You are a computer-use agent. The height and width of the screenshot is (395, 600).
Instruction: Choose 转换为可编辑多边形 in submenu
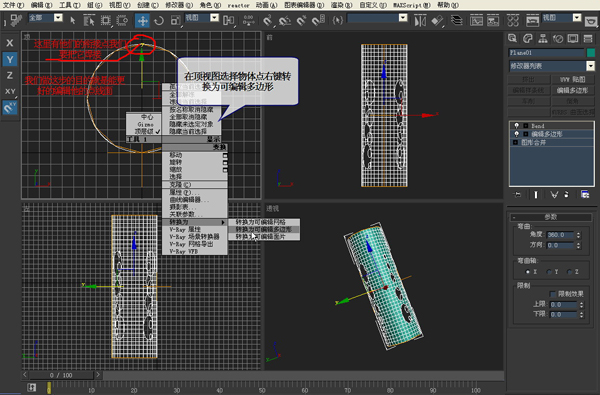(264, 229)
